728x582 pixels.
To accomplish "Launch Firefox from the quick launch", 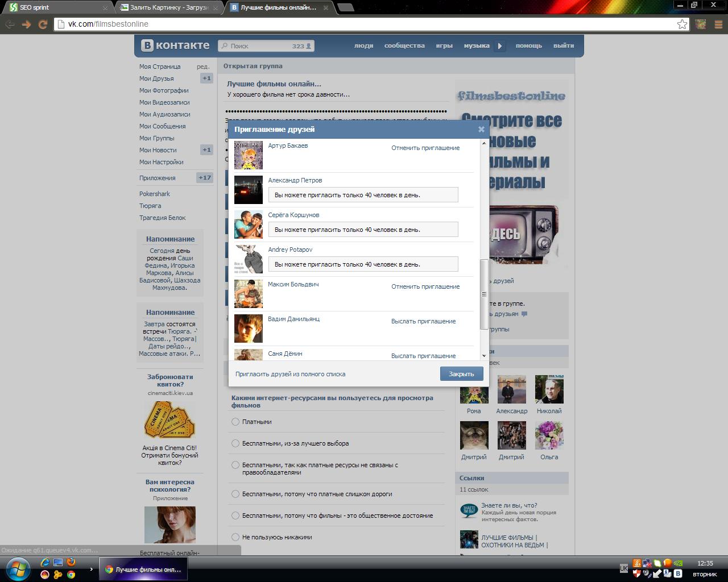I will pos(71,562).
